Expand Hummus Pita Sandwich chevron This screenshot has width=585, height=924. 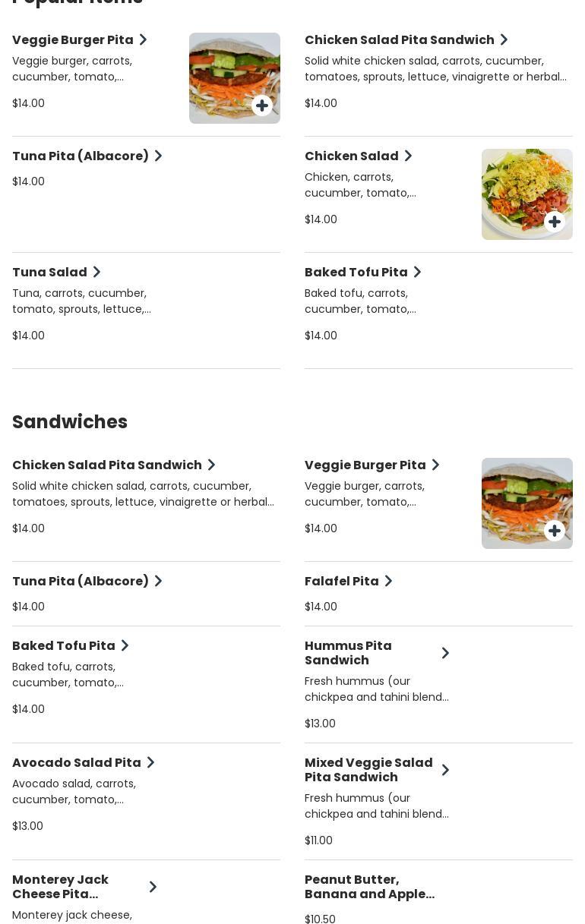click(445, 653)
